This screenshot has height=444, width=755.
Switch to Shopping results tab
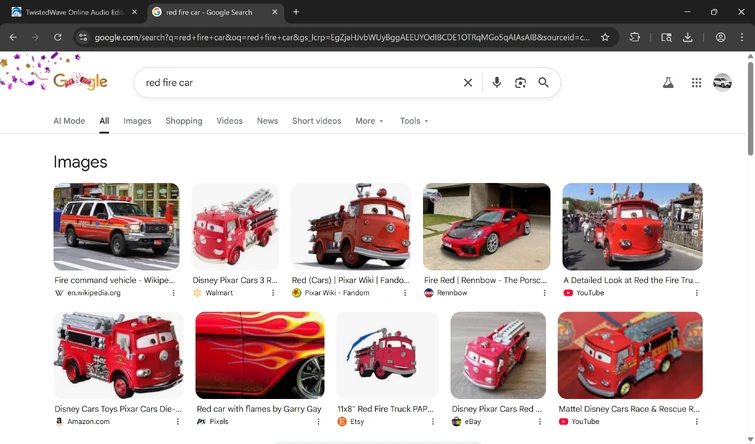click(x=184, y=121)
